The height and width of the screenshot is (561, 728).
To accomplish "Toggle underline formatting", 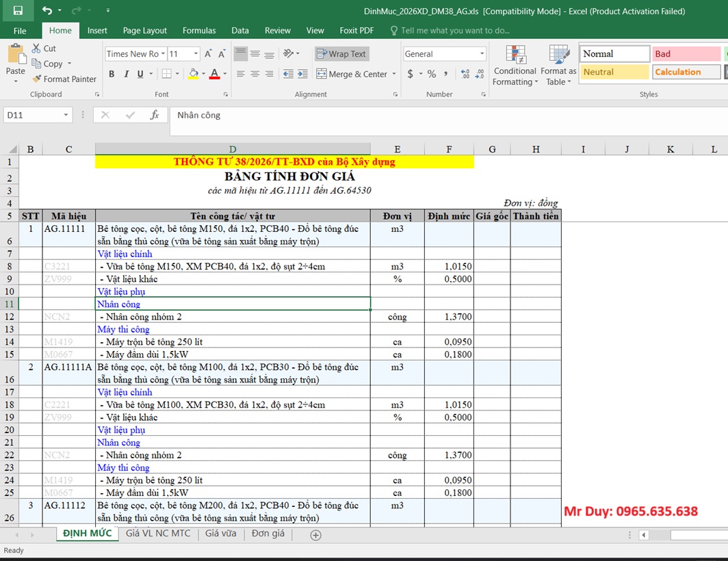I will pos(140,74).
